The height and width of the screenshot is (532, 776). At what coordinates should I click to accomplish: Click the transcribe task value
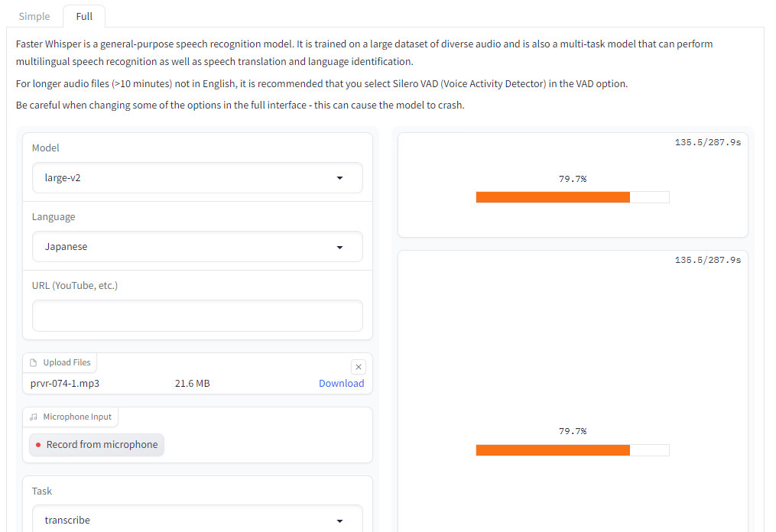67,521
